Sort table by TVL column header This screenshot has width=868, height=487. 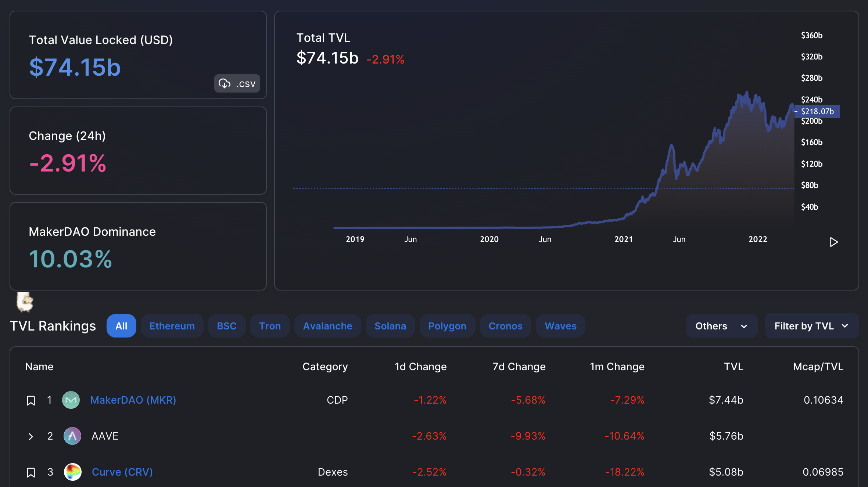pyautogui.click(x=733, y=367)
